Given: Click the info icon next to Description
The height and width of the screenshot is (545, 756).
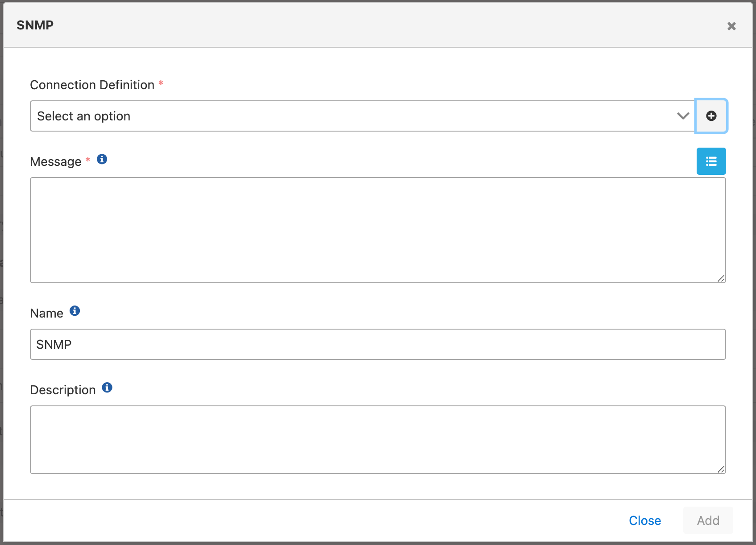Looking at the screenshot, I should pos(107,388).
